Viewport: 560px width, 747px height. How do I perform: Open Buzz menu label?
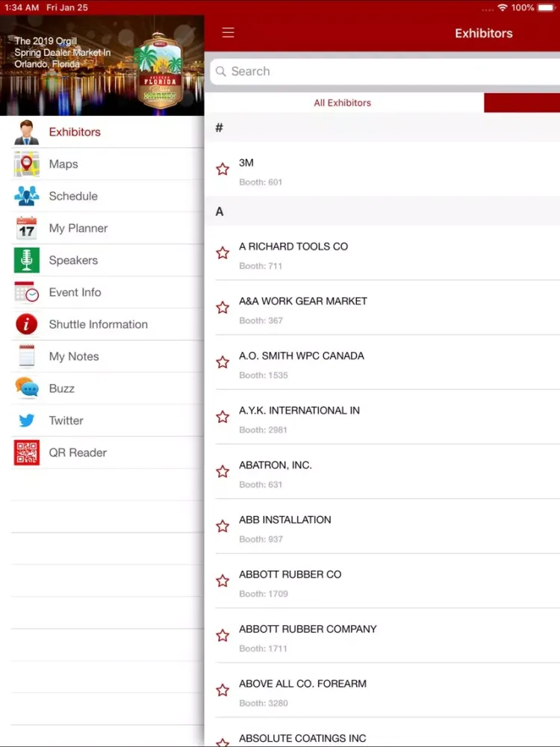click(x=61, y=388)
